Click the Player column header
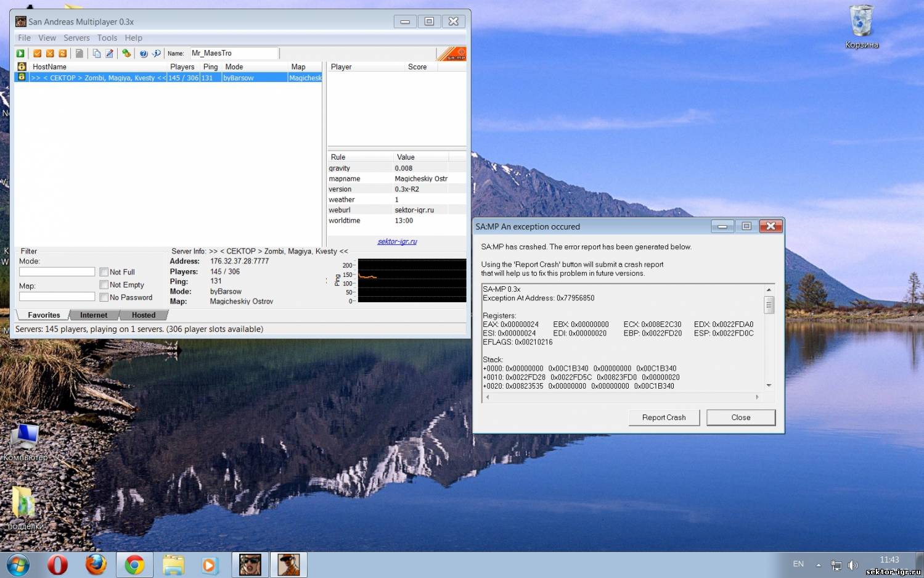The image size is (924, 578). 366,67
